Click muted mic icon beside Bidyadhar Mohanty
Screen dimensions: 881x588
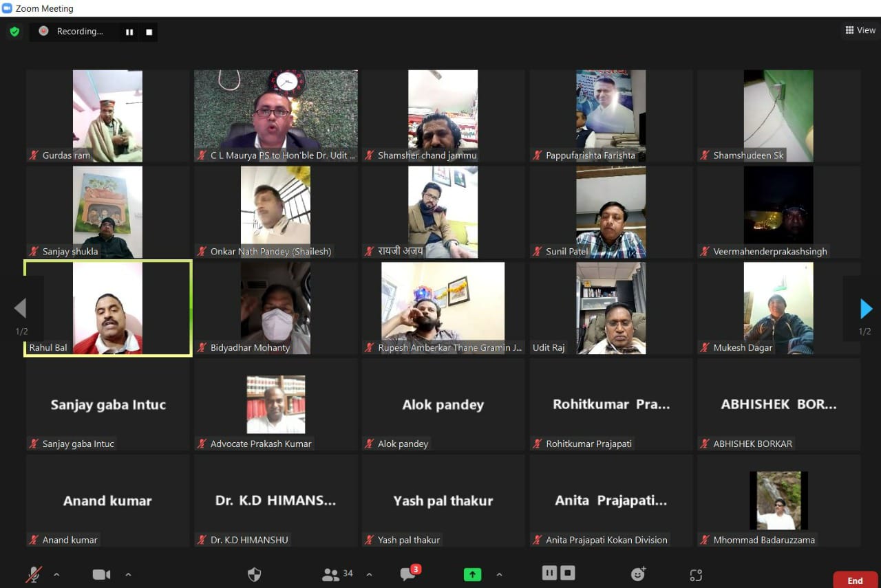(202, 348)
